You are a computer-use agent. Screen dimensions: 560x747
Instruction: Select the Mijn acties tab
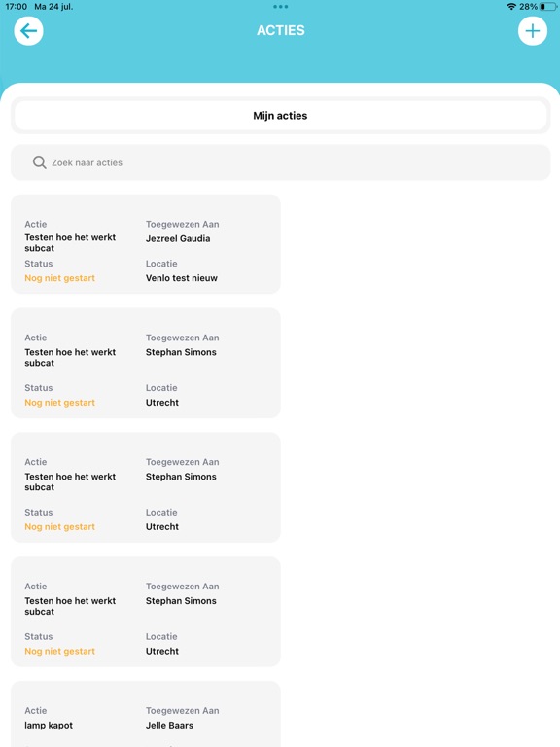280,116
